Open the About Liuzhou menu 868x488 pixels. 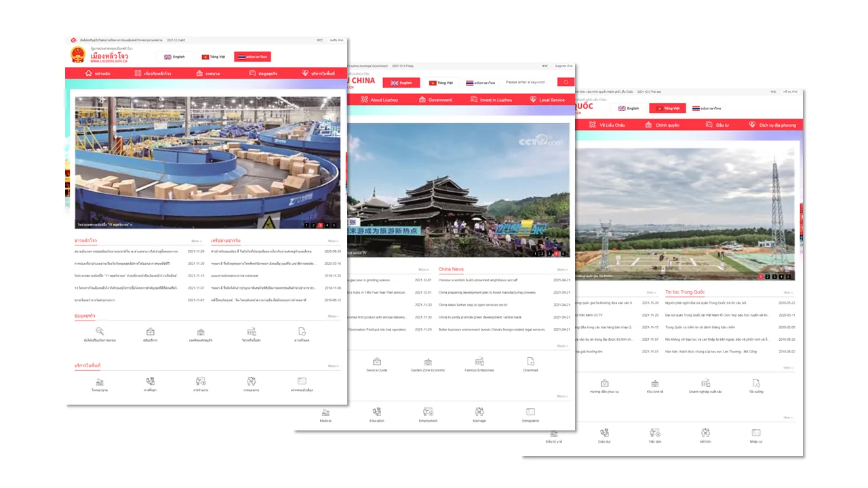(378, 100)
